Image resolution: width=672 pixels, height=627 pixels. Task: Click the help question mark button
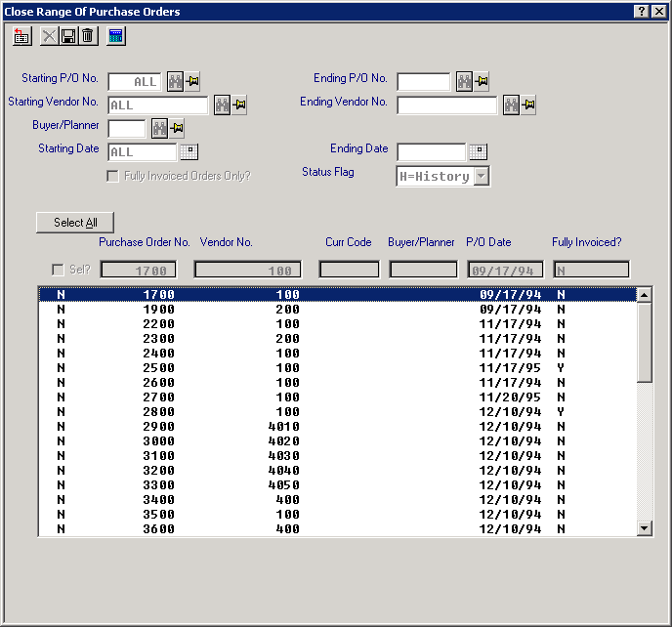(641, 12)
